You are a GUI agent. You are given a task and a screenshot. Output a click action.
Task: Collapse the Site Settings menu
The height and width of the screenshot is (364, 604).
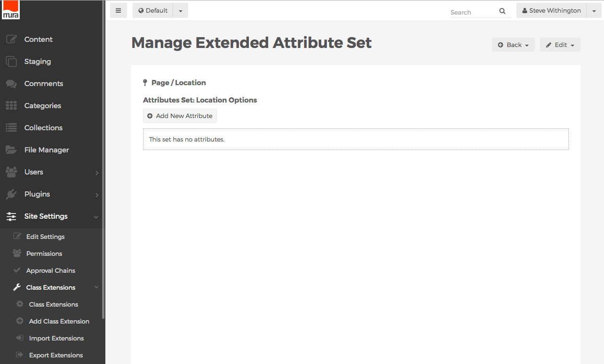point(96,217)
